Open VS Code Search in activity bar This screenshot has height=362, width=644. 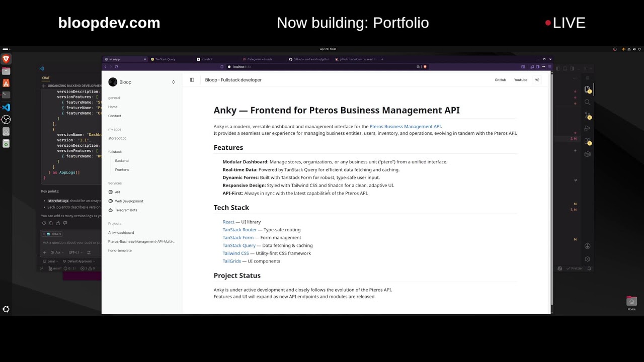click(x=587, y=102)
